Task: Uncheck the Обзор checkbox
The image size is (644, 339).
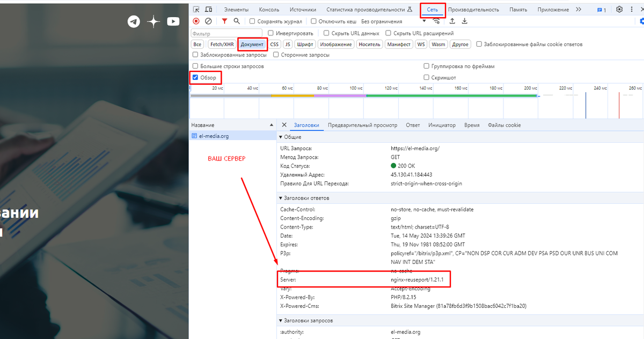Action: (195, 78)
